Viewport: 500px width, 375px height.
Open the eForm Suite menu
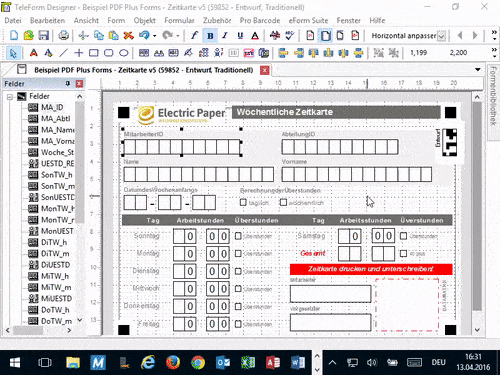[x=308, y=20]
